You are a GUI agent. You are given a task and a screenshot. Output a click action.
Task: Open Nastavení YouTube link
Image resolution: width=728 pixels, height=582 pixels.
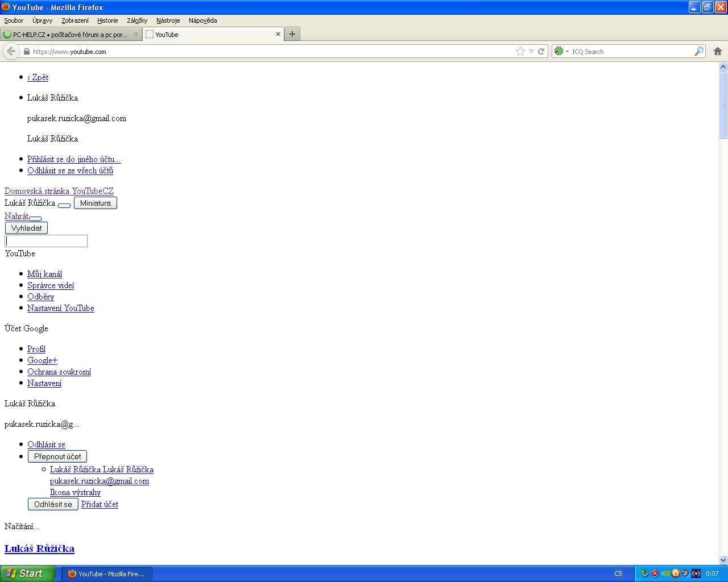(61, 308)
